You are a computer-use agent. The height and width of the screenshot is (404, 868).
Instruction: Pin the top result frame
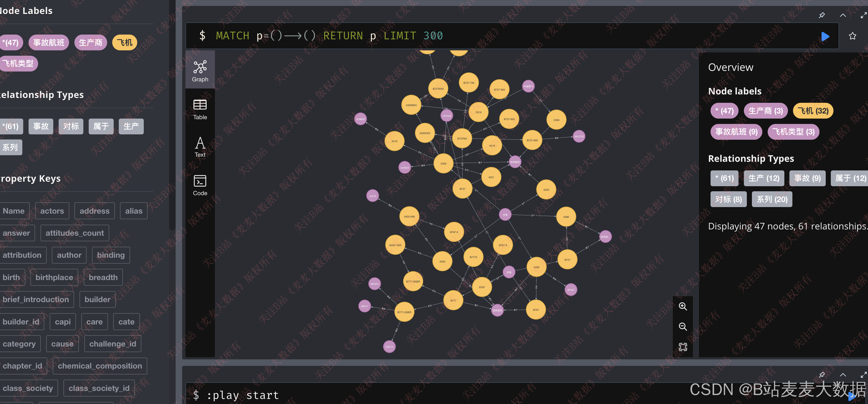click(822, 15)
